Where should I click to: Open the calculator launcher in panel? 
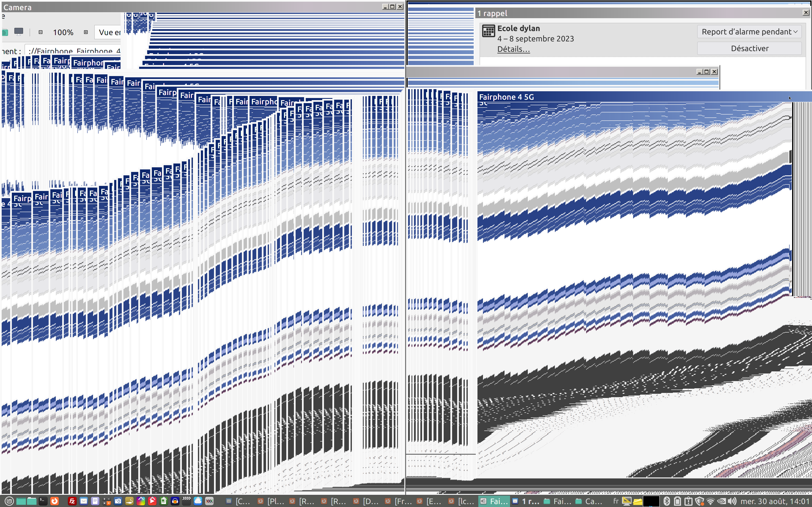tap(106, 501)
